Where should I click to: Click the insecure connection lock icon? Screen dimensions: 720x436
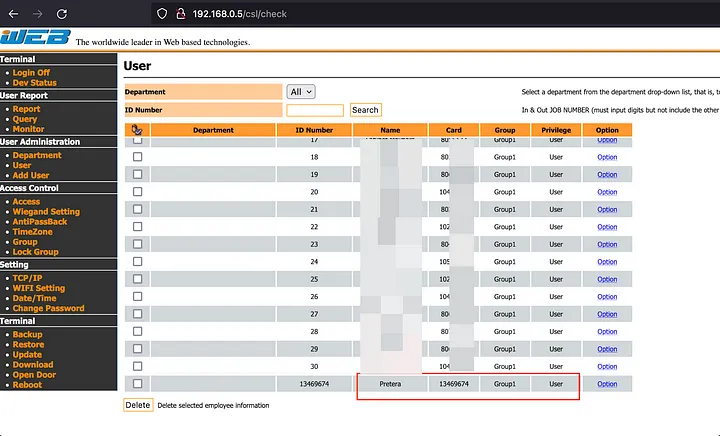pos(182,14)
